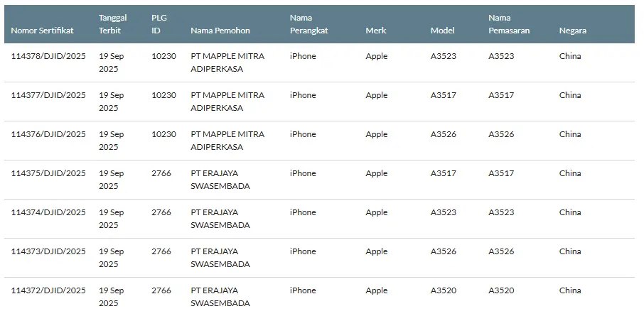This screenshot has height=316, width=644.
Task: Select PT MAPPLE MITRA ADIPERKASA in row 114378
Action: (227, 62)
